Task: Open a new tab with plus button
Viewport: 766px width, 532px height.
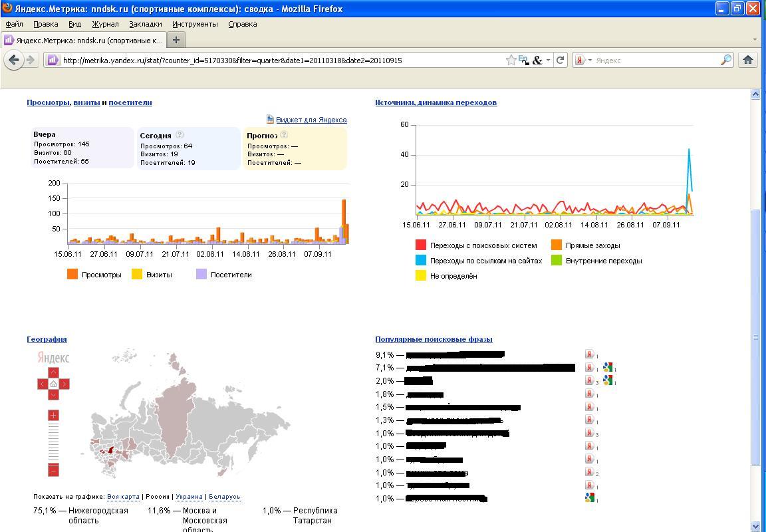Action: (x=176, y=40)
